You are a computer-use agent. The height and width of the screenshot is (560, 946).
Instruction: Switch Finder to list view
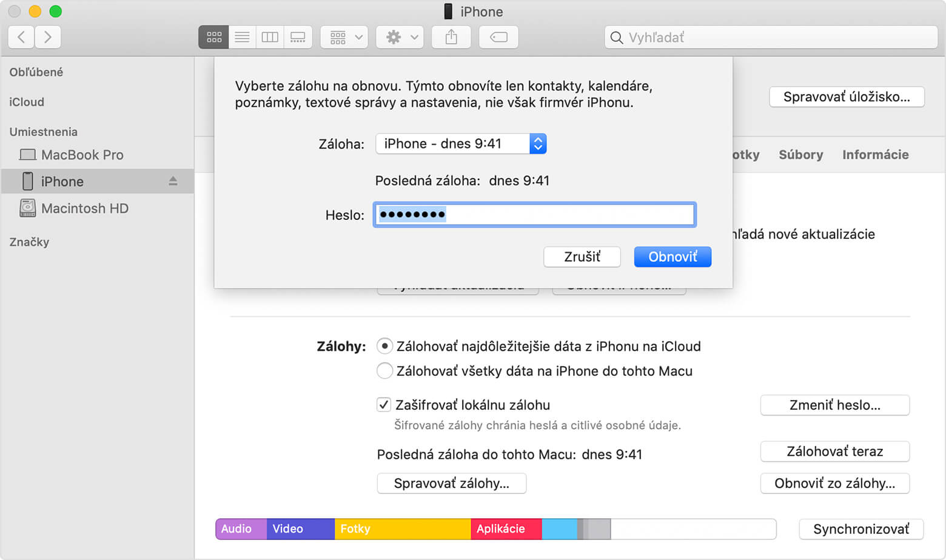click(x=242, y=37)
